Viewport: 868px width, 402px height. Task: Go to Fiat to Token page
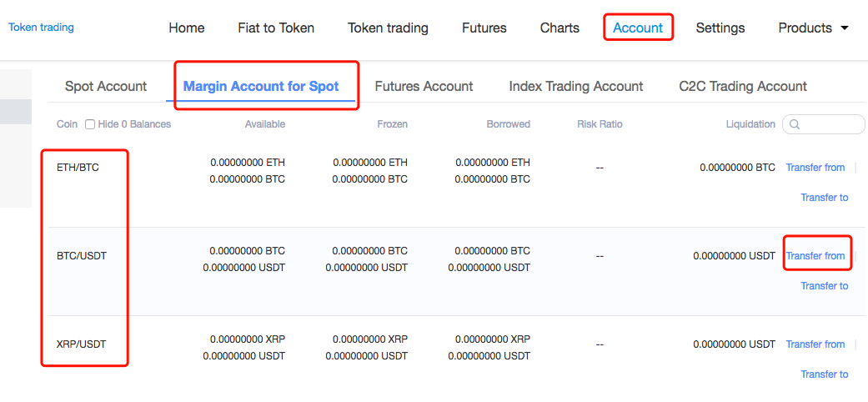tap(276, 28)
